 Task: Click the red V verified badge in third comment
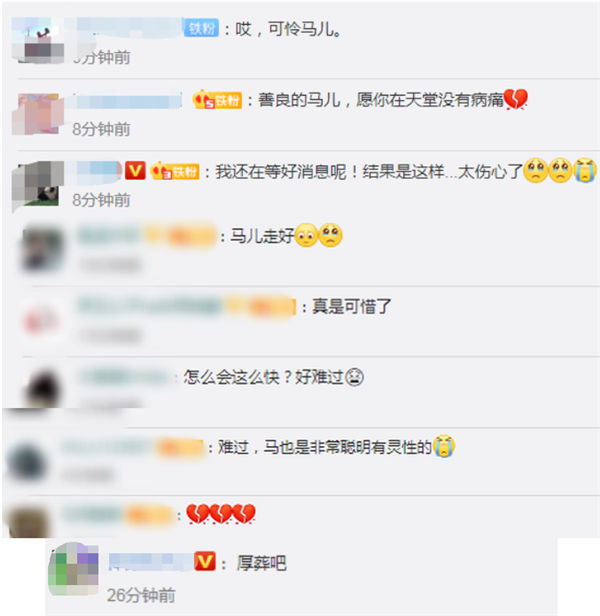point(135,171)
